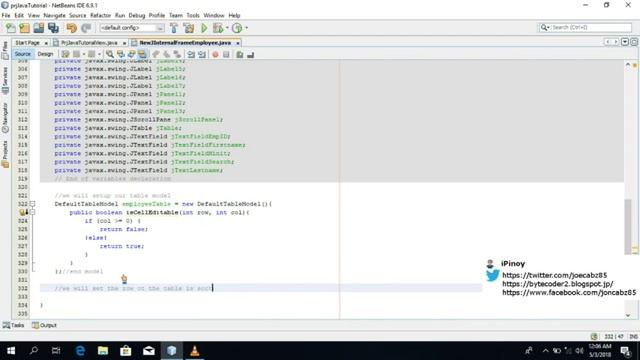Open Microsoft Edge from taskbar
This screenshot has height=360, width=640.
[x=80, y=351]
